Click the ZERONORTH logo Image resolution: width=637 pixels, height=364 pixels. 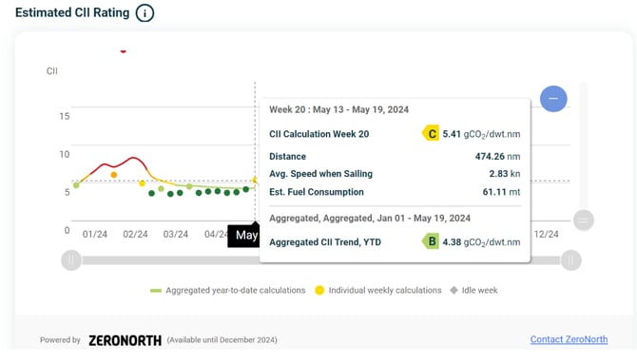[125, 340]
